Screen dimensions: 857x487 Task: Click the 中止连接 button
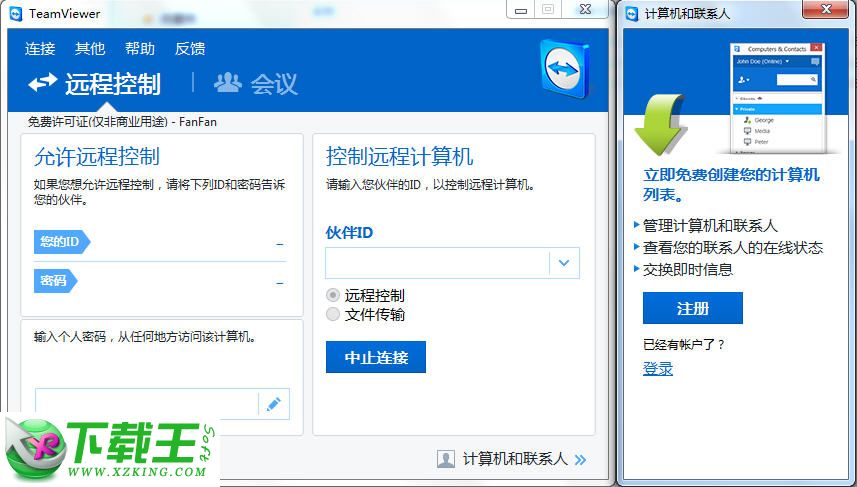click(375, 357)
